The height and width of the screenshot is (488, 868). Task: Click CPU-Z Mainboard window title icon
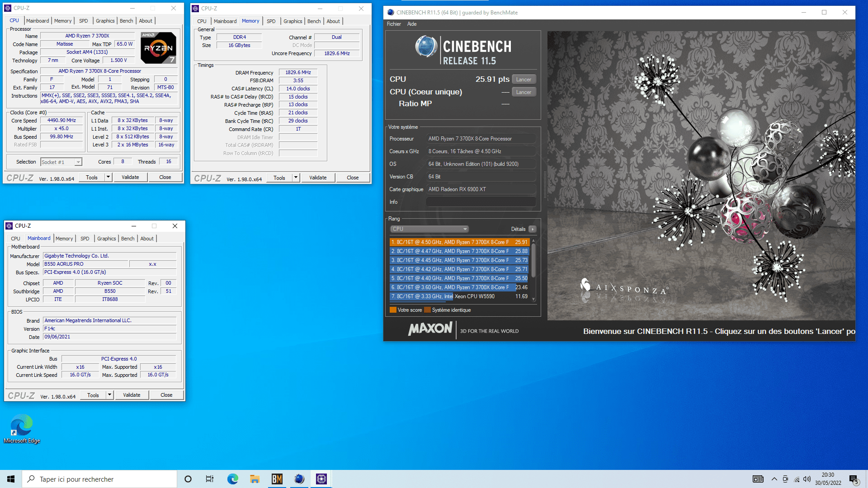[9, 226]
